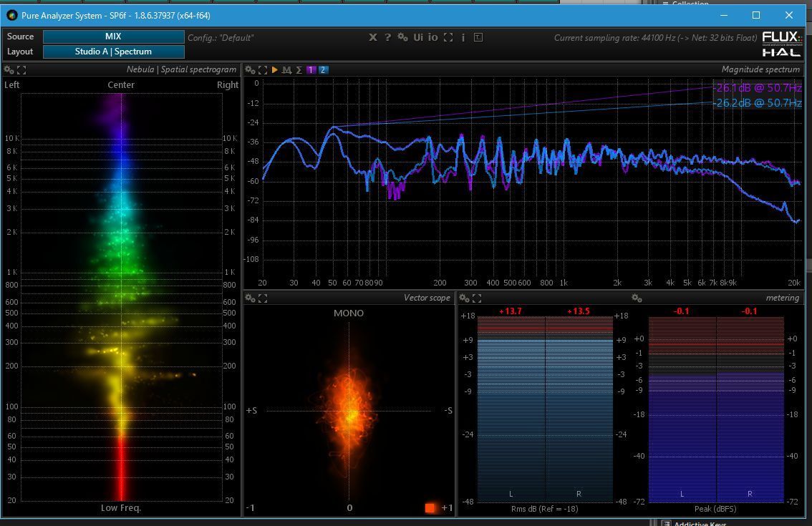The width and height of the screenshot is (812, 526).
Task: Click the orange color swatch in Vector scope
Action: point(430,507)
